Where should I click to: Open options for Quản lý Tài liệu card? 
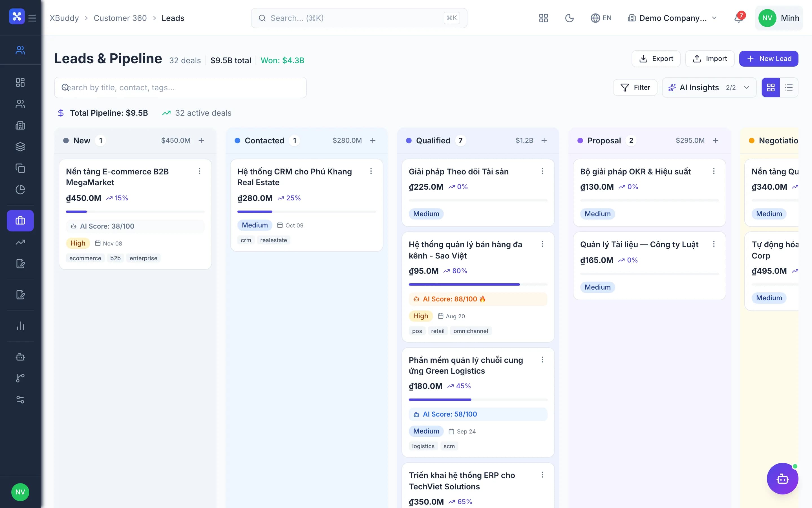coord(714,244)
